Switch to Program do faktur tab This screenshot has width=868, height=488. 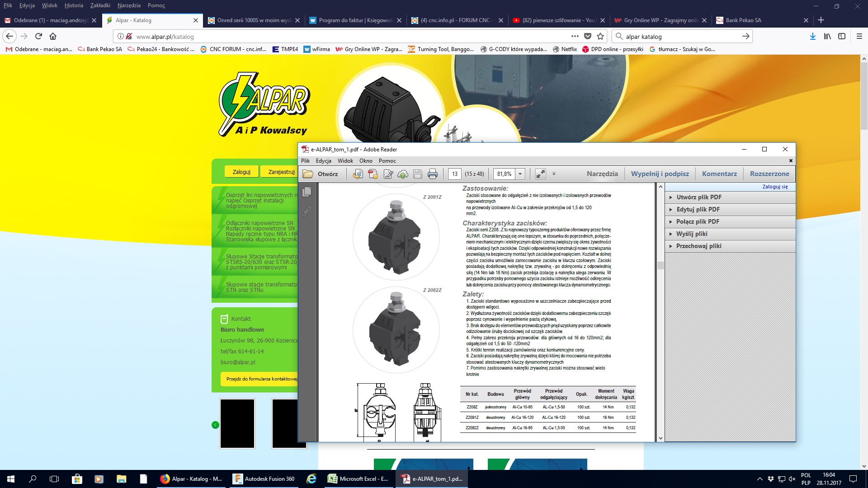(x=355, y=20)
